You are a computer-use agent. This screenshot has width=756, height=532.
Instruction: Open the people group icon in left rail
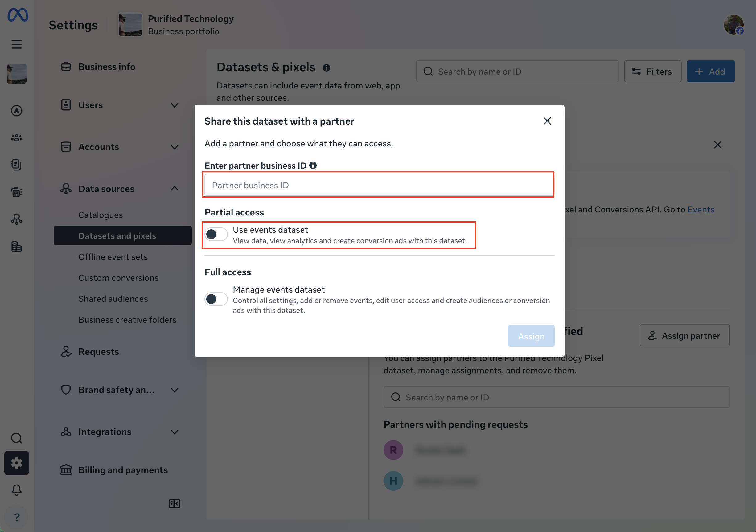tap(16, 137)
